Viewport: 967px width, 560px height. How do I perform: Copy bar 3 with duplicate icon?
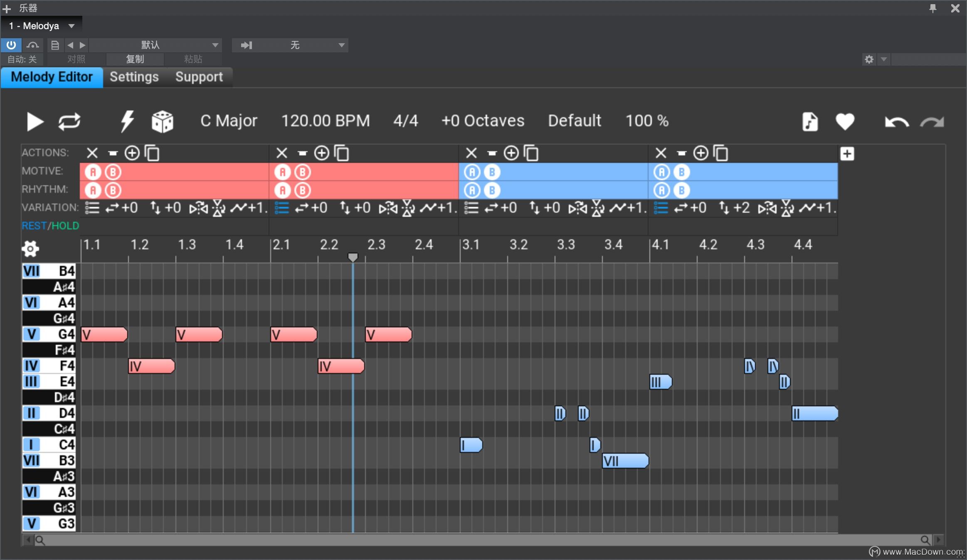[531, 153]
